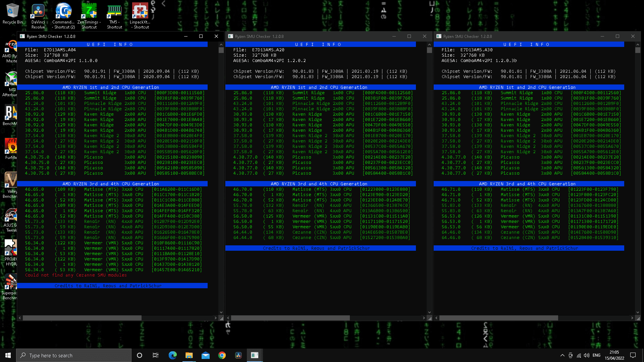Click 'AGESA: ComboAM4v2PI 1.2.0.2' text
644x362 pixels.
point(270,61)
